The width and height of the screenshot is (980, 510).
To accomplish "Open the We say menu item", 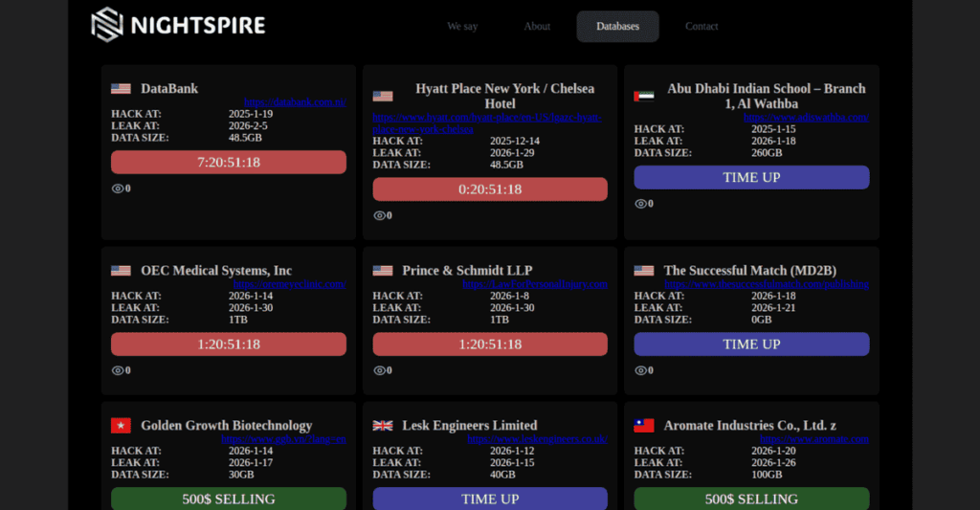I will coord(462,26).
